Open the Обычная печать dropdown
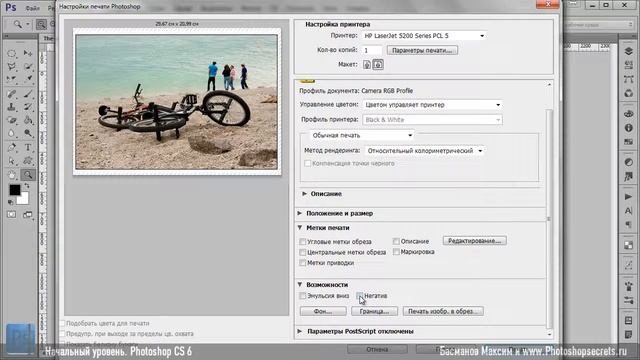The height and width of the screenshot is (360, 640). click(362, 135)
